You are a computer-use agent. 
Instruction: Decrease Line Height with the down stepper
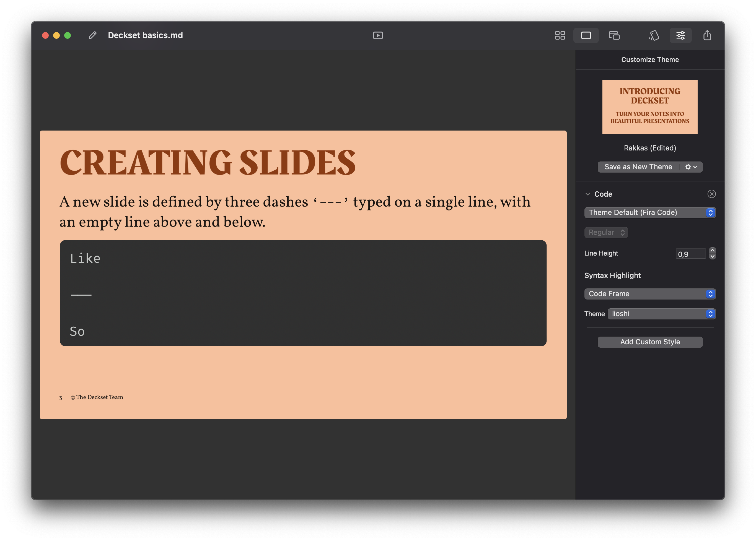(712, 256)
